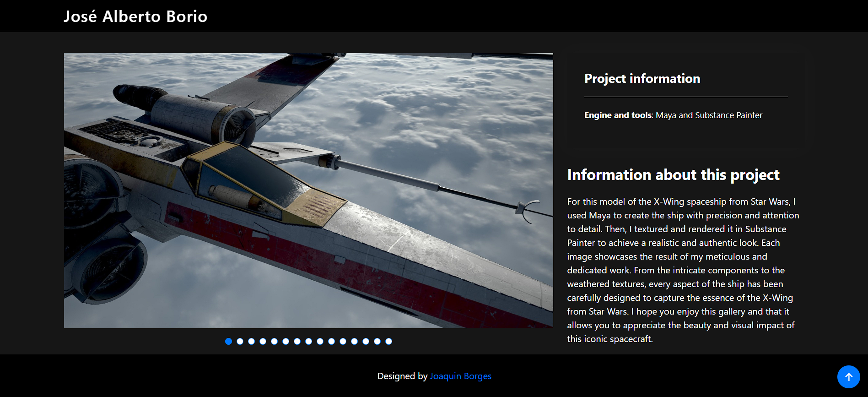Click the Maya and Substance Painter text
The image size is (868, 397).
pyautogui.click(x=709, y=115)
